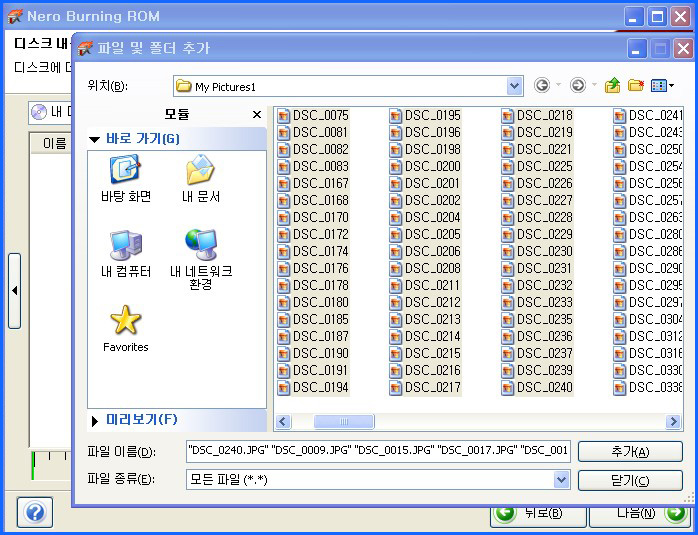This screenshot has width=698, height=535.
Task: Select file DSC_0206
Action: [x=425, y=251]
